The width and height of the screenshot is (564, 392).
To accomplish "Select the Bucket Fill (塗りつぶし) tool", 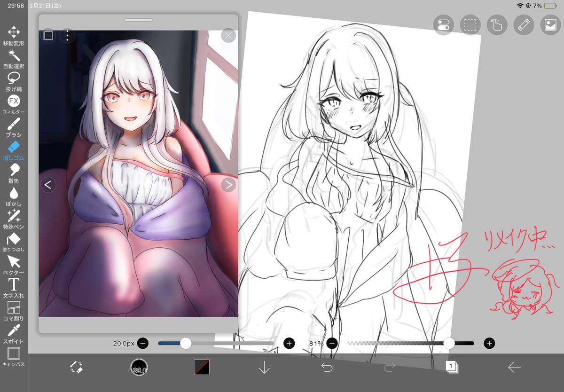I will coord(14,243).
